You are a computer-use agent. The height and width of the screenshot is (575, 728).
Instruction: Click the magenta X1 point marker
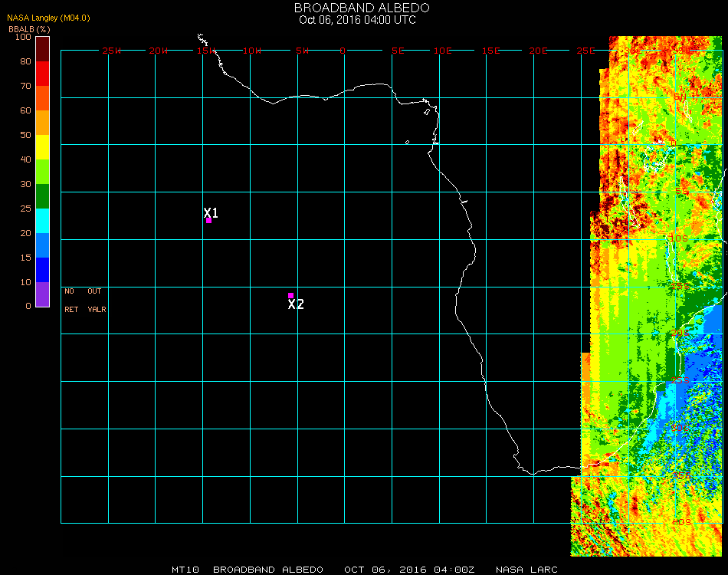(208, 221)
